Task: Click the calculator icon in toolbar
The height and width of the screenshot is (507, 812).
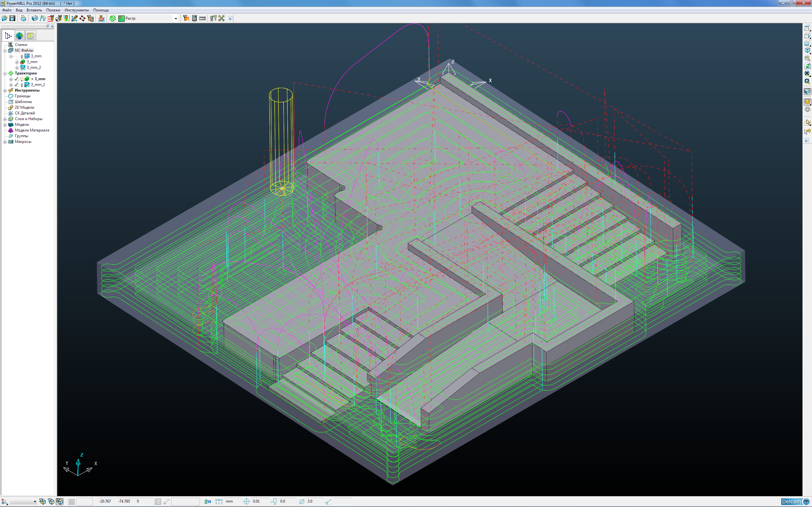Action: click(x=194, y=18)
